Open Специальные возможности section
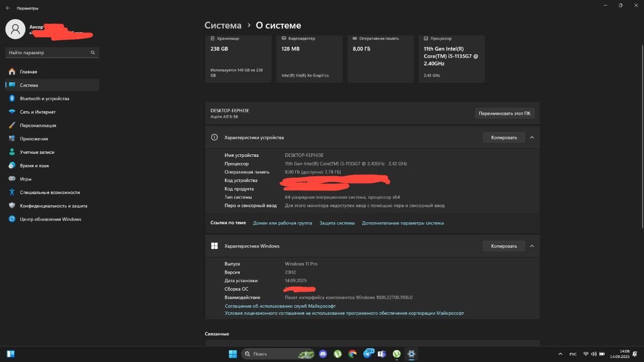The height and width of the screenshot is (362, 644). coord(52,193)
